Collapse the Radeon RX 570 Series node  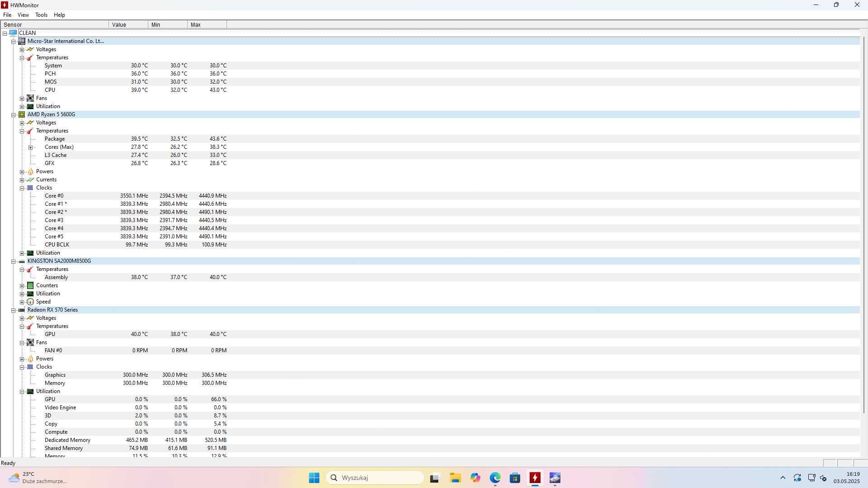coord(14,310)
